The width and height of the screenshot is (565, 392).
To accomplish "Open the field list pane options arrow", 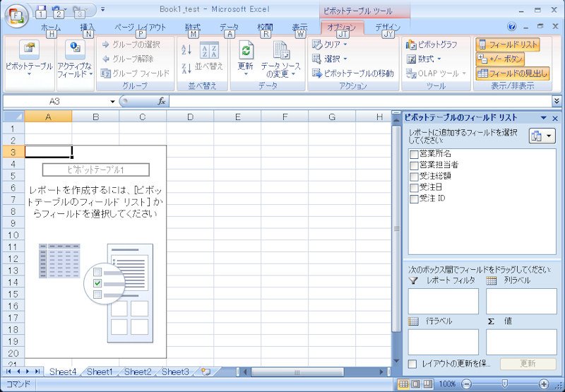I will 544,118.
